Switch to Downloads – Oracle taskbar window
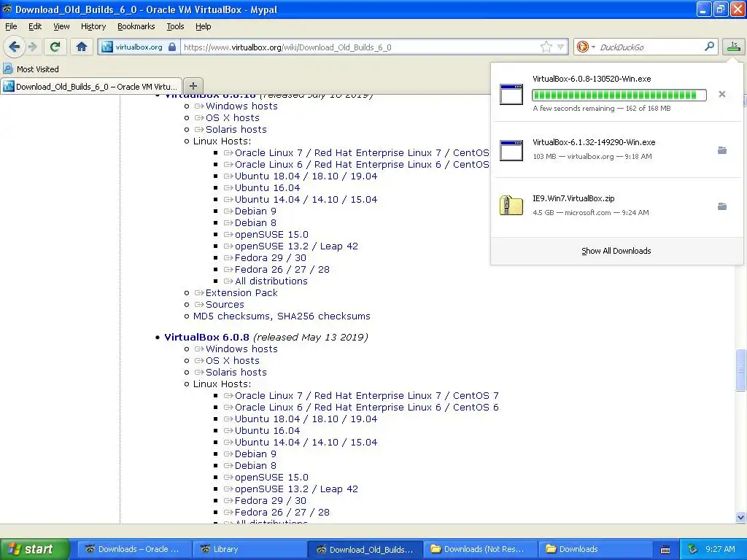This screenshot has height=560, width=747. tap(134, 549)
